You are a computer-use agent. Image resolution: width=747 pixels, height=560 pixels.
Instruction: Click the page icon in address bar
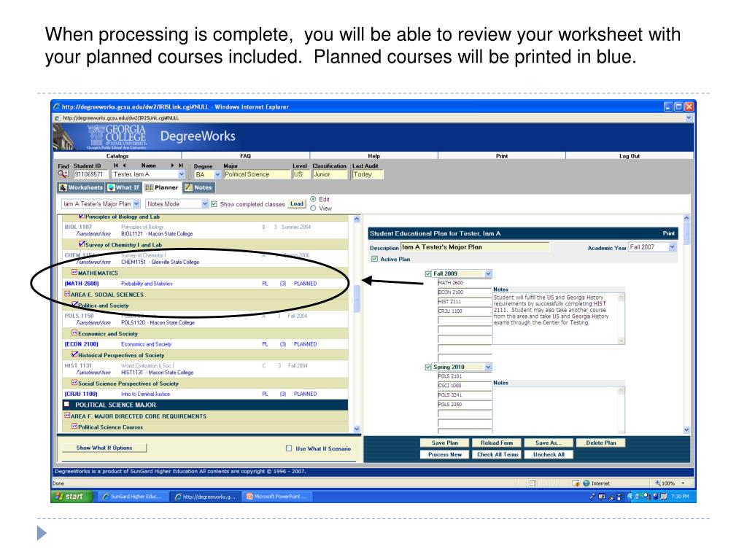pos(57,117)
